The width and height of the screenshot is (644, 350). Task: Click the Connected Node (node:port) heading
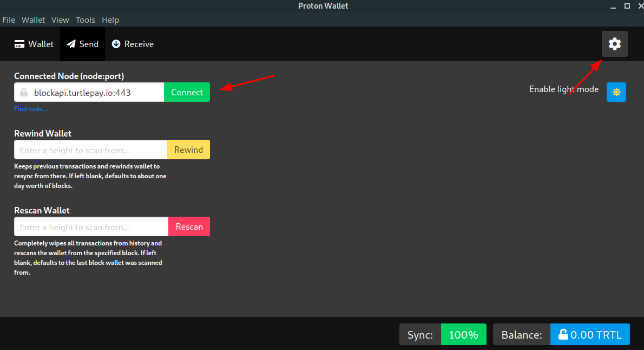point(69,76)
